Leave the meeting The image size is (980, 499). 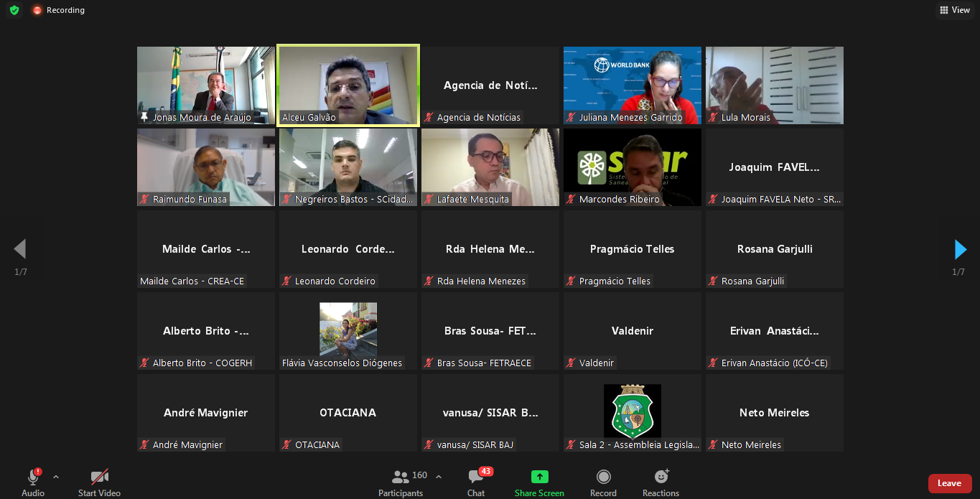[x=949, y=483]
